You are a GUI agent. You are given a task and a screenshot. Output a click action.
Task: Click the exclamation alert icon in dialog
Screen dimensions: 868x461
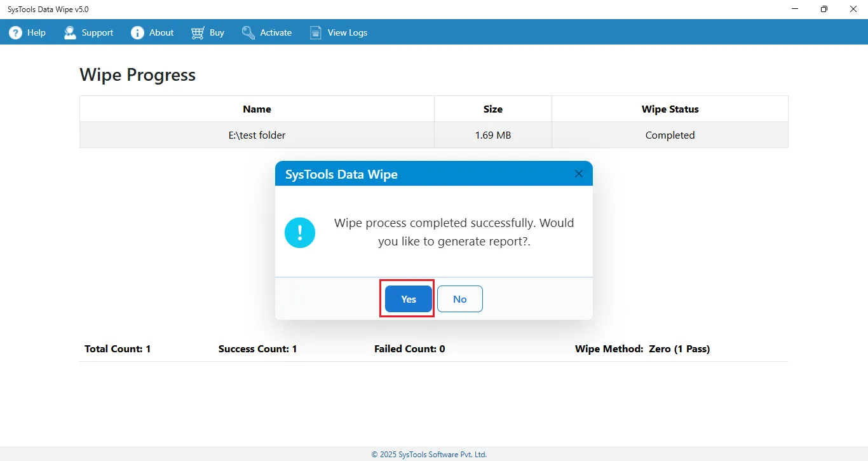(300, 233)
